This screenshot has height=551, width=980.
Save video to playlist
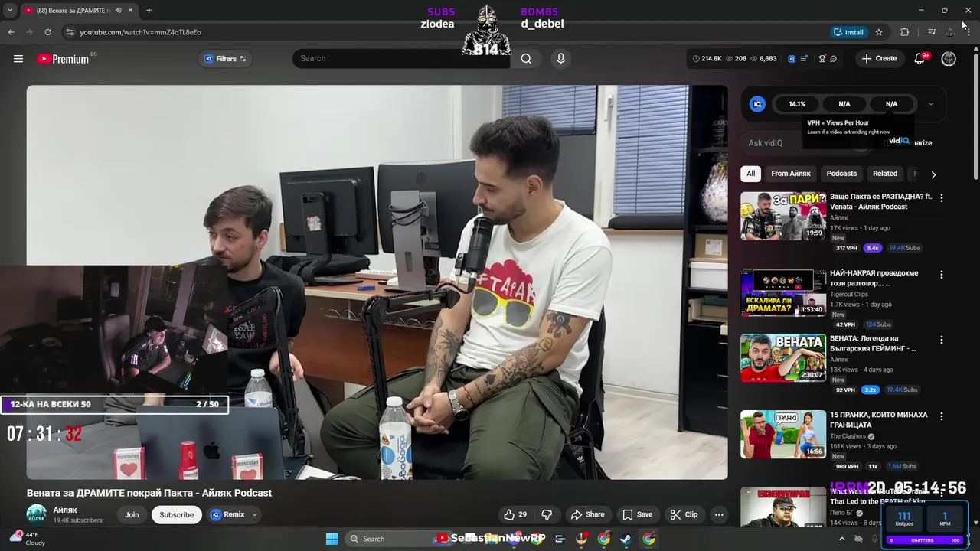point(637,514)
